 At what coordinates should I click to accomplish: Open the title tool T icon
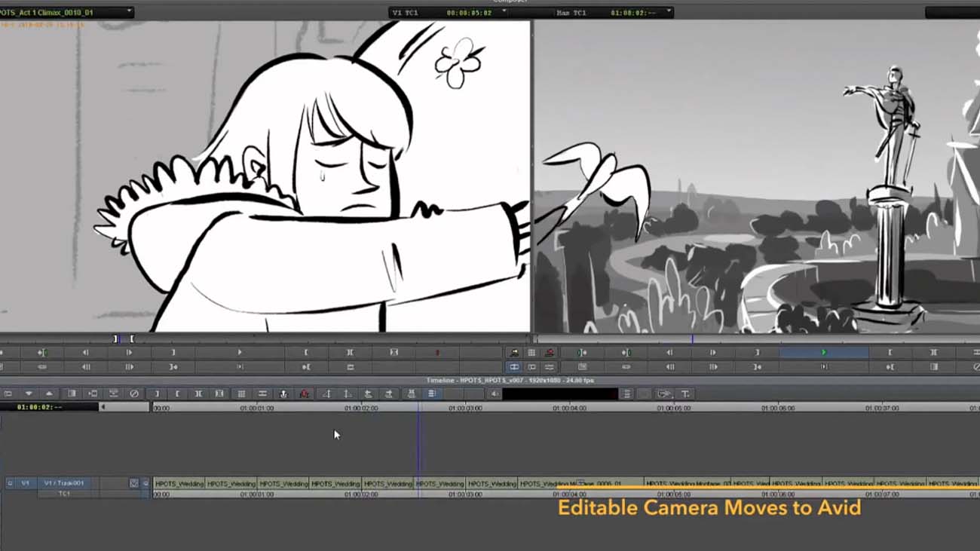(x=685, y=393)
